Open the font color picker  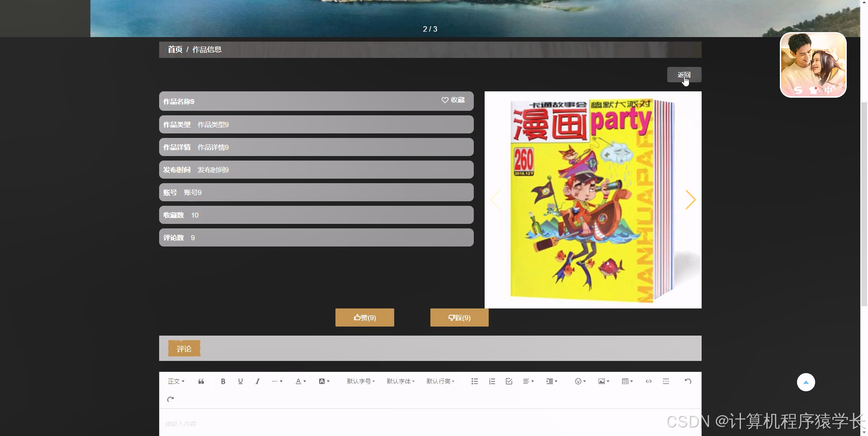(x=301, y=381)
